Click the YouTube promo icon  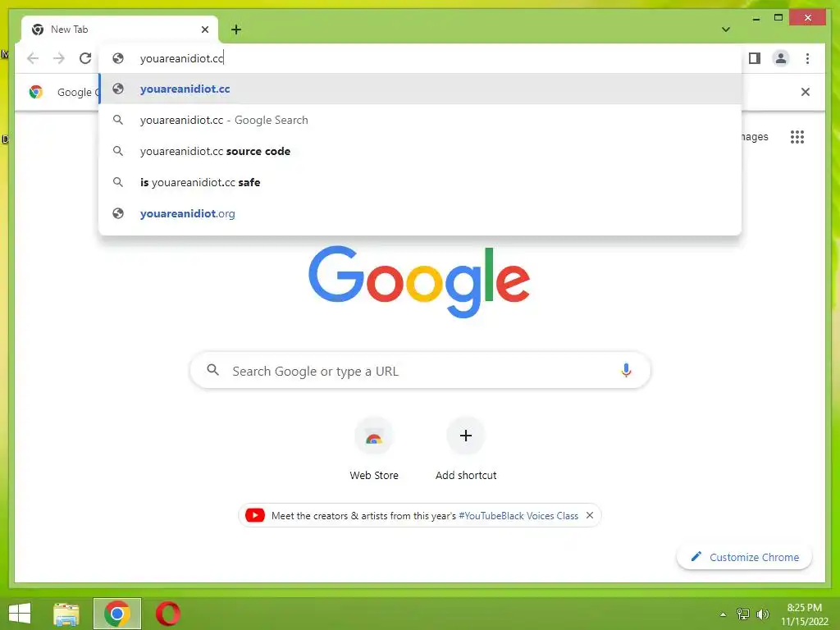coord(255,515)
